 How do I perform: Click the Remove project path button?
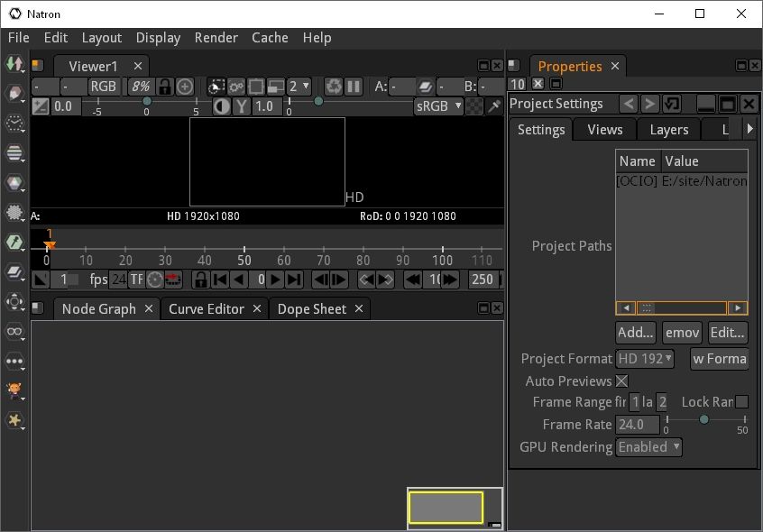tap(682, 333)
